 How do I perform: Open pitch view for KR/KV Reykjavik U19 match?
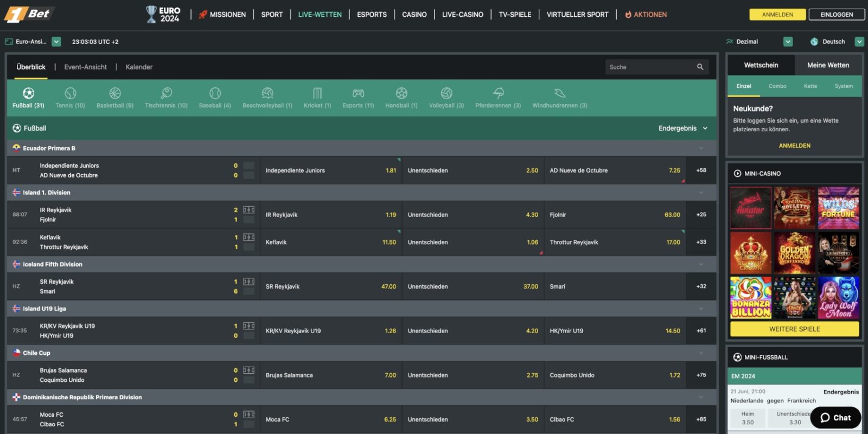coord(249,326)
